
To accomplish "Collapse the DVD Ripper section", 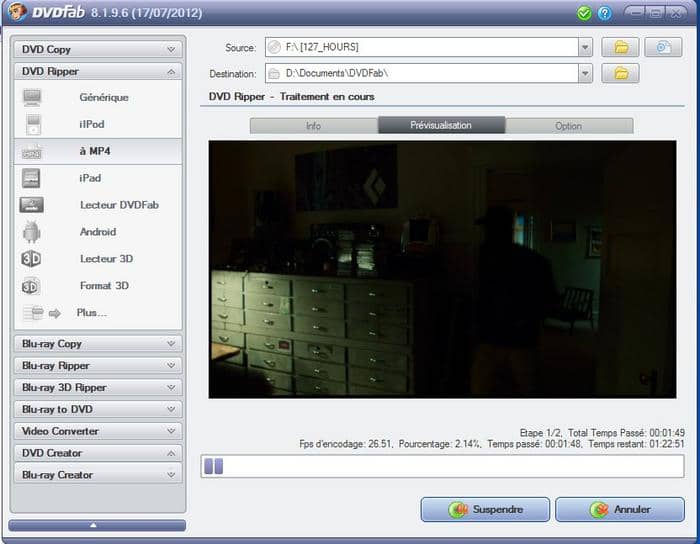I will (98, 71).
